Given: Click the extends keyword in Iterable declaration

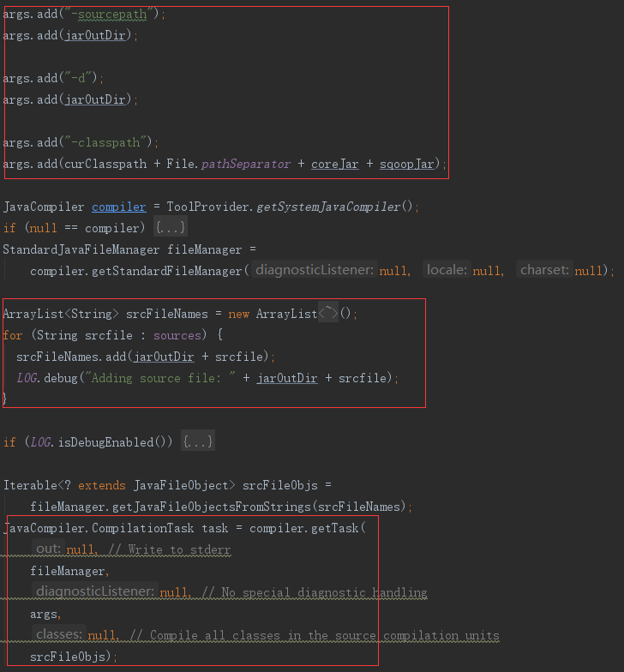Looking at the screenshot, I should tap(101, 485).
